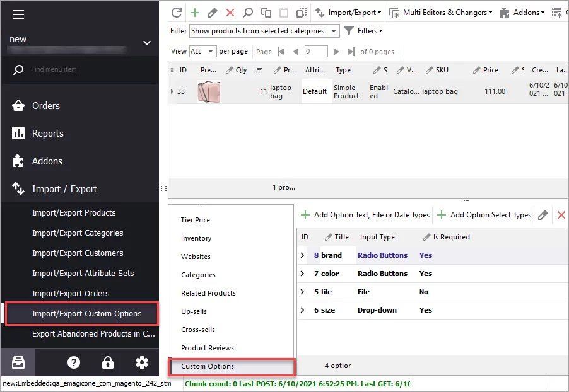The height and width of the screenshot is (392, 569).
Task: Open the hamburger menu
Action: click(18, 14)
